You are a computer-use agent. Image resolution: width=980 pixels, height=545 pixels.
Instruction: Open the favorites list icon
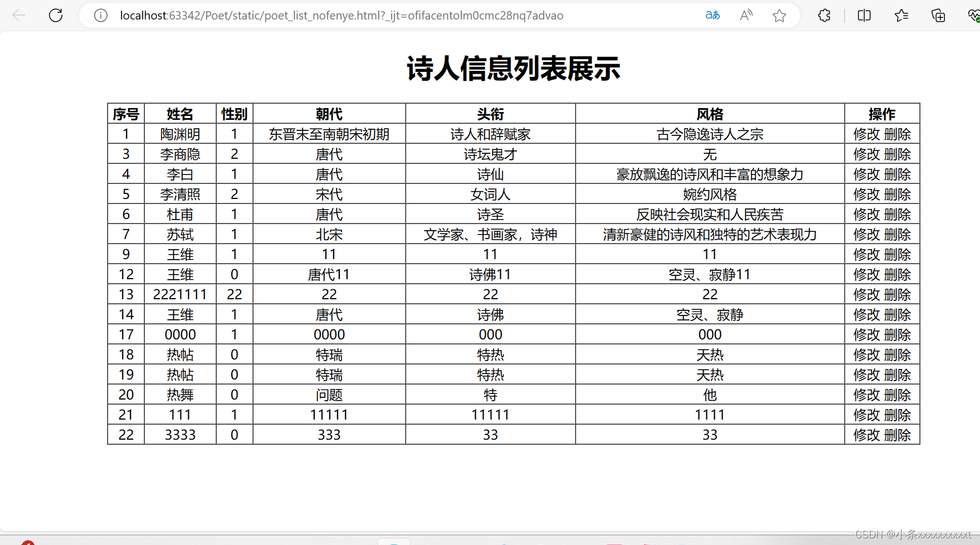tap(901, 16)
